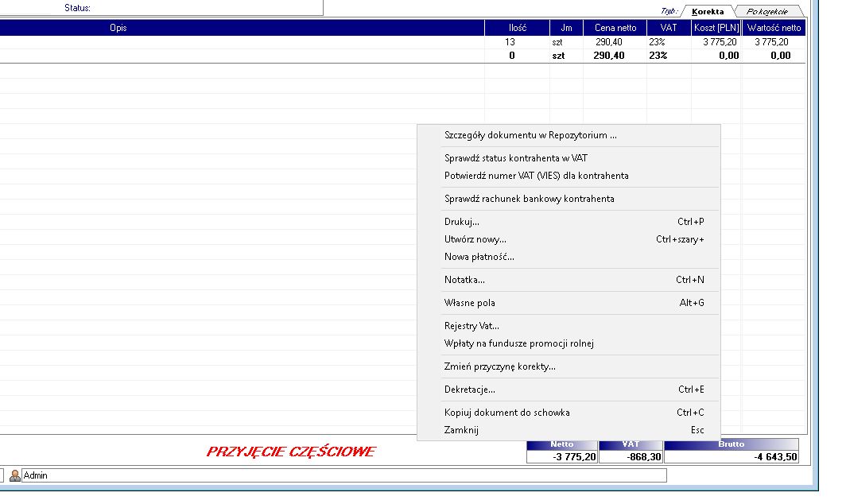Switch to the Po korekcie tab

(766, 12)
